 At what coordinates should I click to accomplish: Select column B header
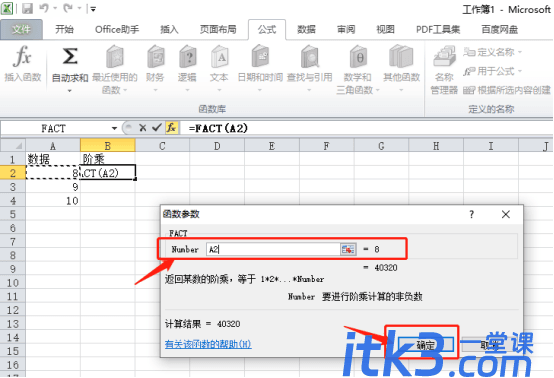pos(108,146)
